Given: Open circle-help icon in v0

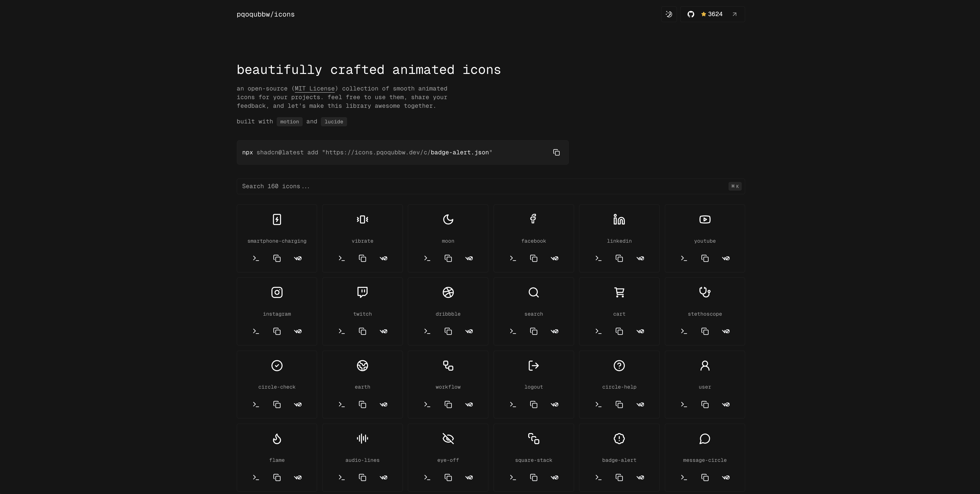Looking at the screenshot, I should point(640,405).
